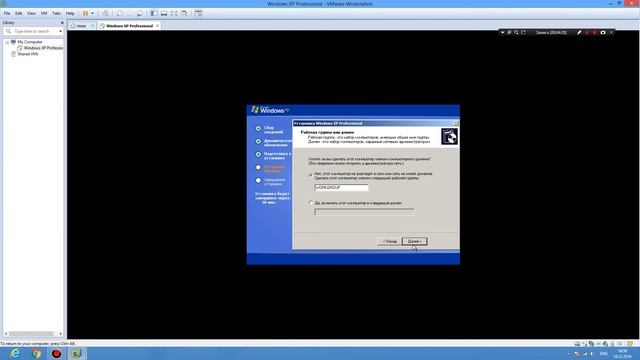Viewport: 640px width, 360px height.
Task: Click the volume icon in system tray
Action: click(x=592, y=353)
